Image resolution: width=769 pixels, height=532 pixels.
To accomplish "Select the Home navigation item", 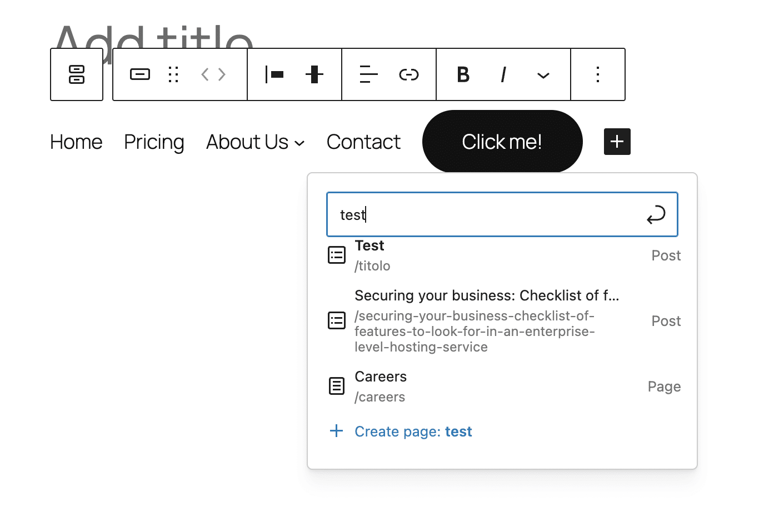I will click(x=76, y=142).
